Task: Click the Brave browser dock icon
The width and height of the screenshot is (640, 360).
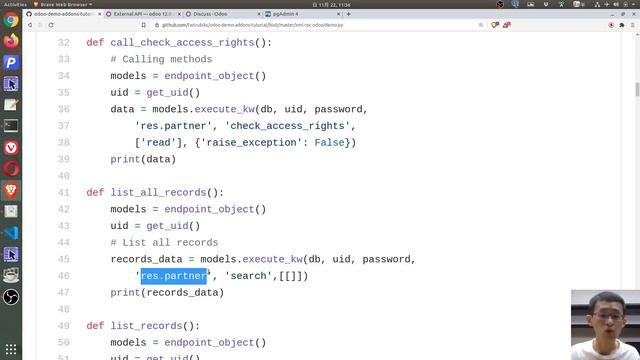Action: tap(11, 190)
